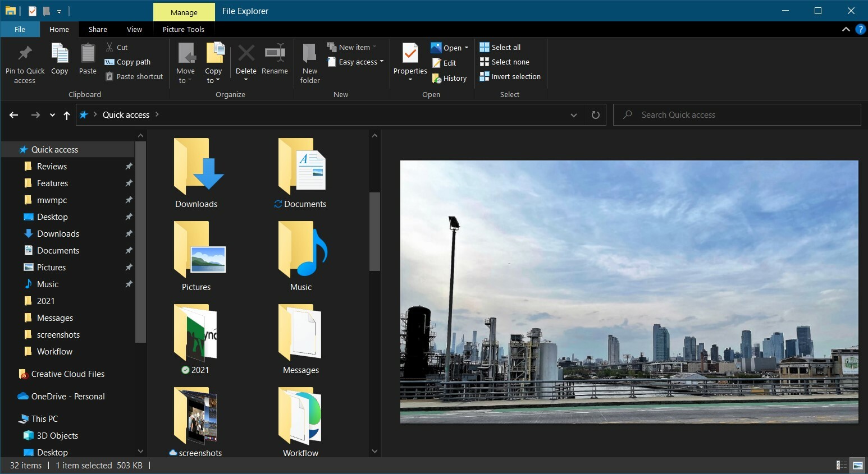Image resolution: width=868 pixels, height=474 pixels.
Task: Open the File menu tab
Action: 20,29
